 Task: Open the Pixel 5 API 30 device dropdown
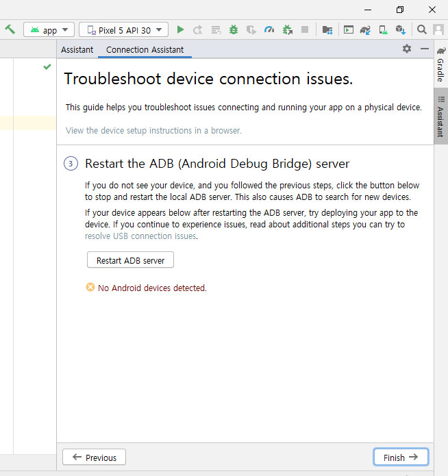click(123, 29)
